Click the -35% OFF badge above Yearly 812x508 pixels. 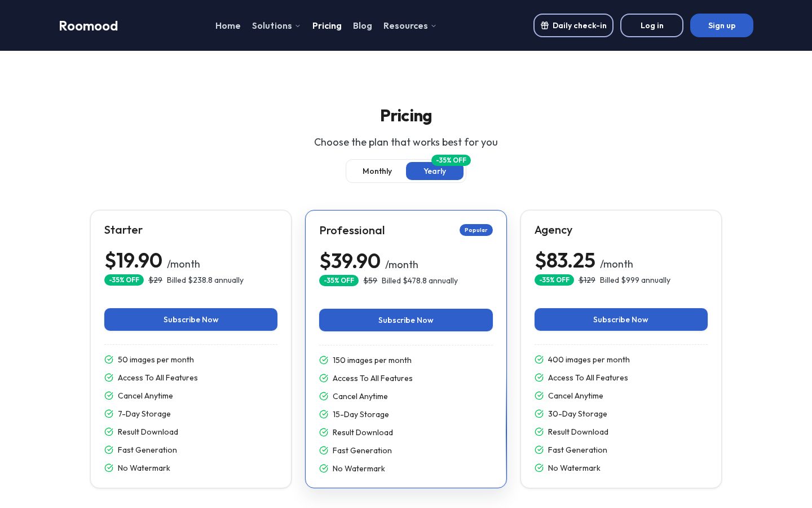(451, 160)
